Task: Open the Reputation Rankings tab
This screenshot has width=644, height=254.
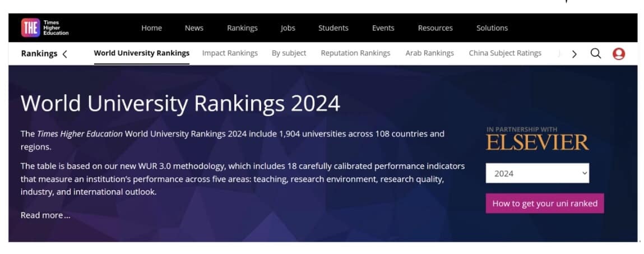Action: 355,53
